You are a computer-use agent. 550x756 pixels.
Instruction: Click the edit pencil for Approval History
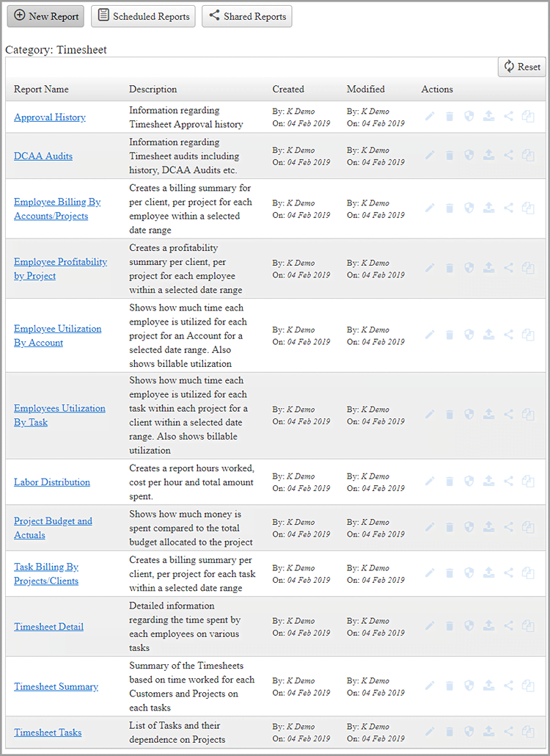coord(430,117)
